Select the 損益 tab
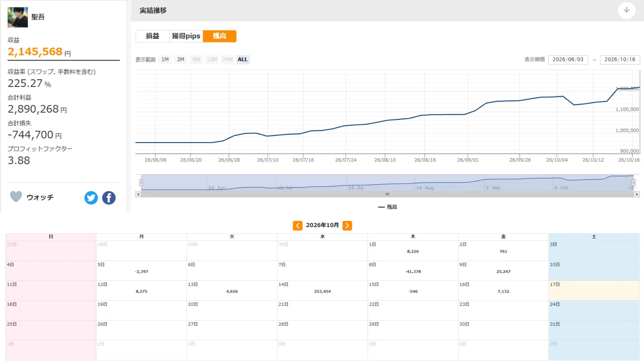 [x=153, y=36]
